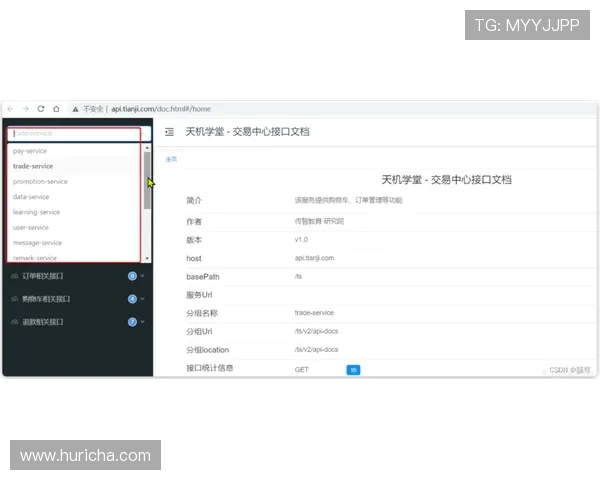Screen dimensions: 600x480
Task: Click the dropdown list scrollbar thumb
Action: point(147,180)
